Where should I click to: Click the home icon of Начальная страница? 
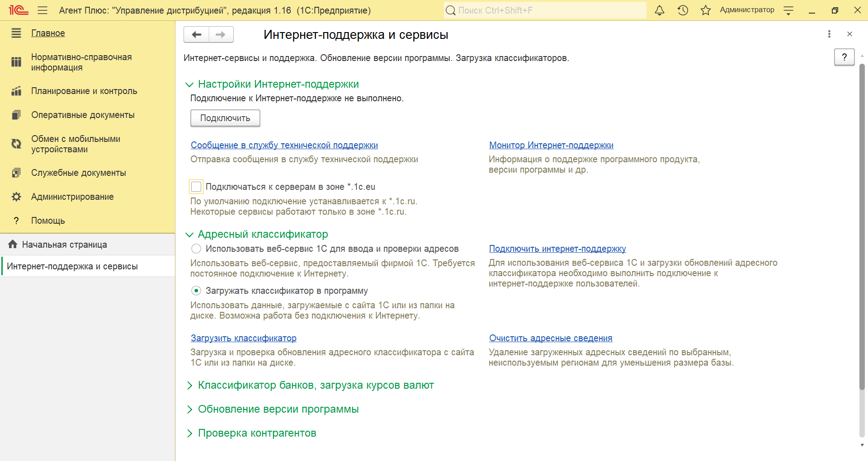13,245
